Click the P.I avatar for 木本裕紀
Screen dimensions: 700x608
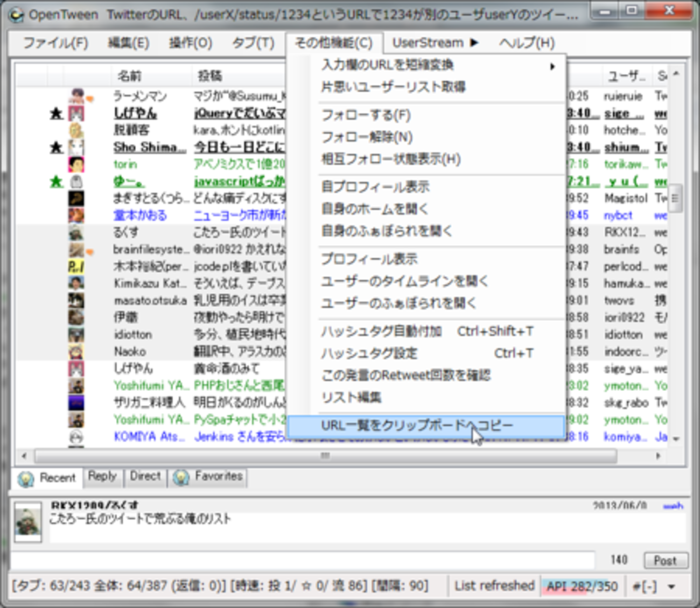(x=76, y=266)
